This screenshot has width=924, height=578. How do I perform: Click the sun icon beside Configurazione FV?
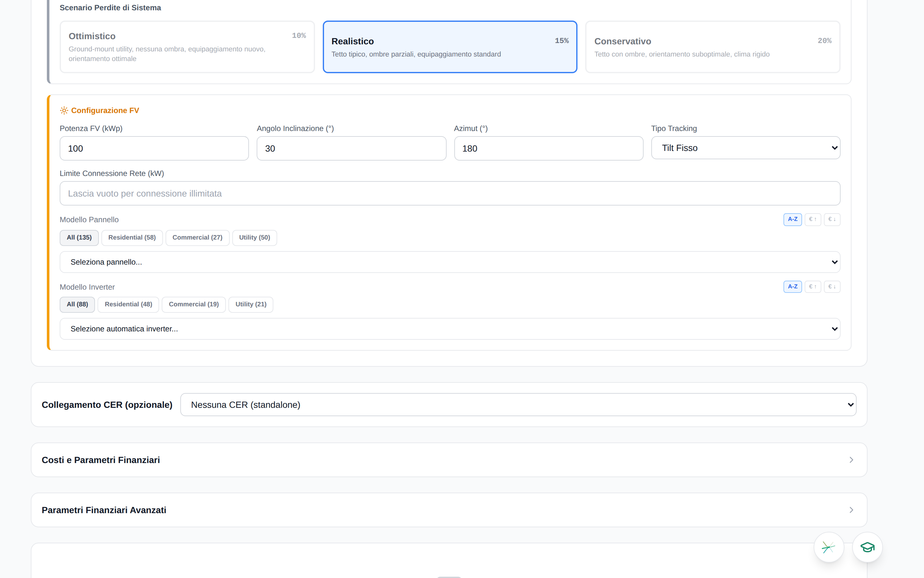click(x=64, y=110)
